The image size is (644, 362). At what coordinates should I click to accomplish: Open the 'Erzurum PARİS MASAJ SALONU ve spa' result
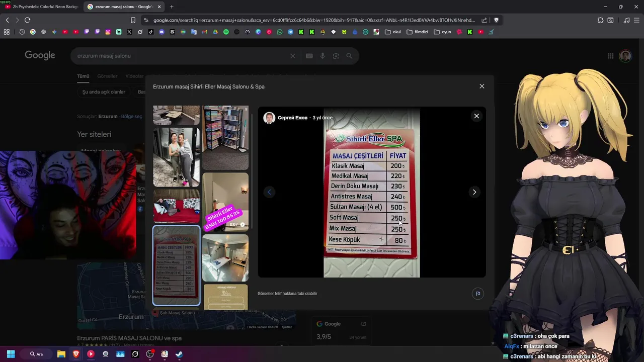[129, 338]
